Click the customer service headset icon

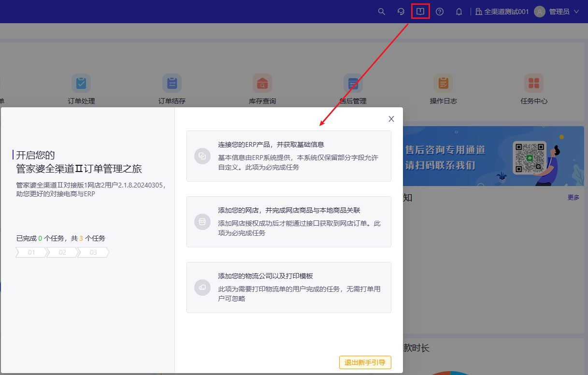point(401,12)
